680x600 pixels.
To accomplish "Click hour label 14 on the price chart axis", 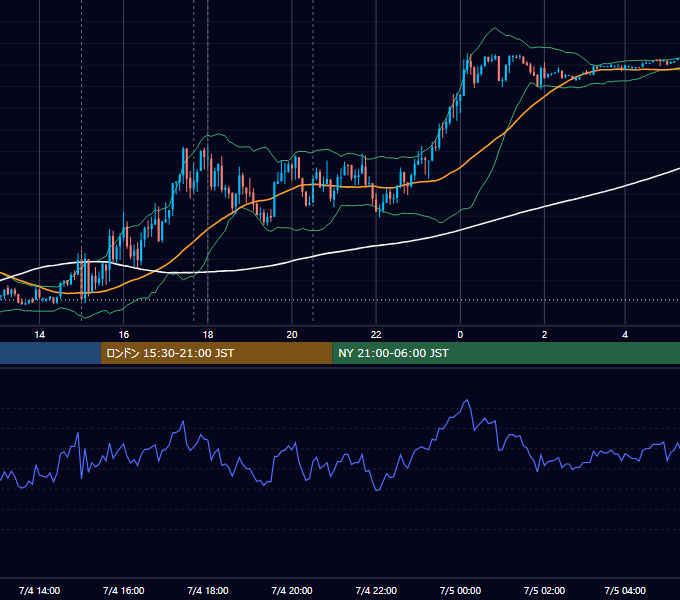I will point(39,335).
